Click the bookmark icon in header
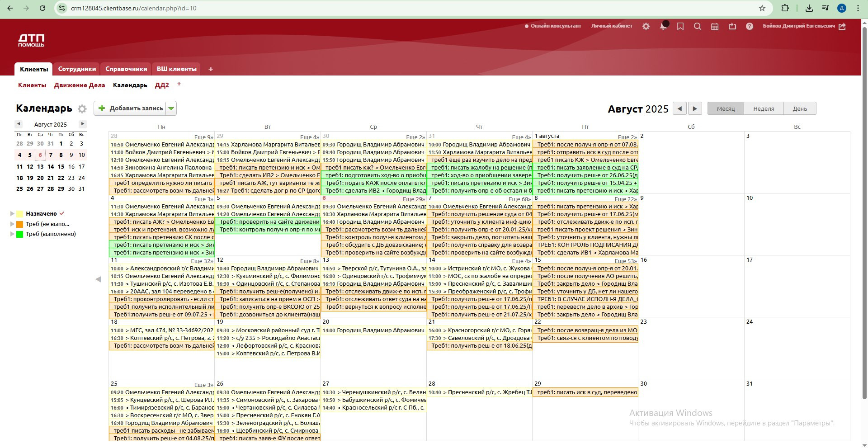The image size is (868, 448). point(680,26)
